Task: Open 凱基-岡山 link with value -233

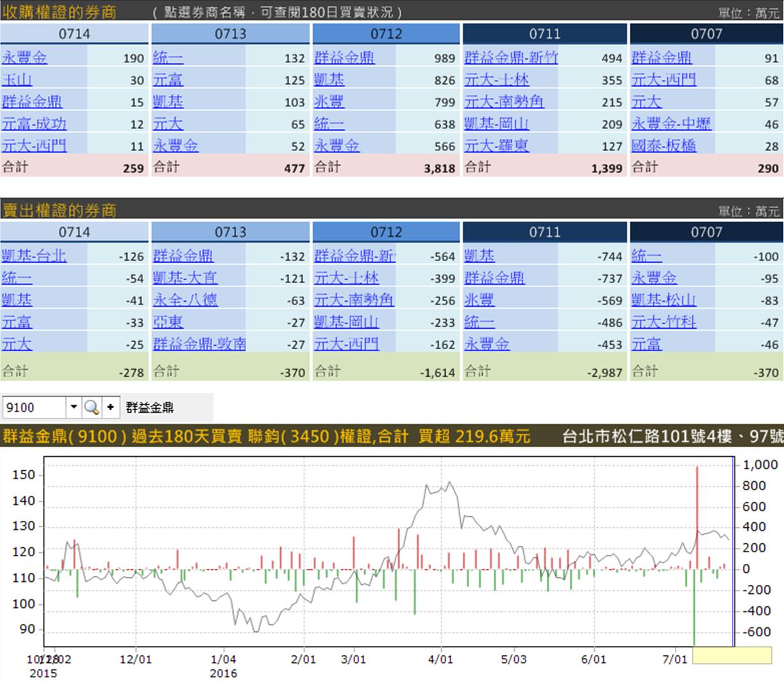Action: click(x=347, y=322)
